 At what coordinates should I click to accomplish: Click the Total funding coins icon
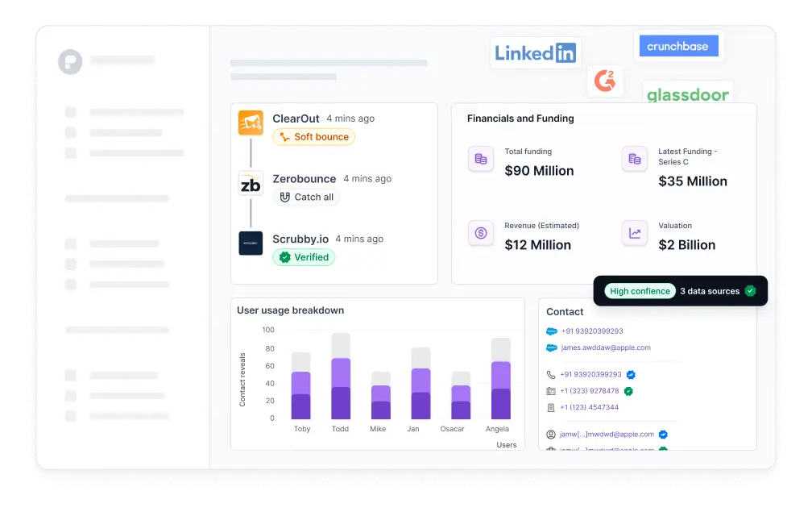tap(481, 160)
